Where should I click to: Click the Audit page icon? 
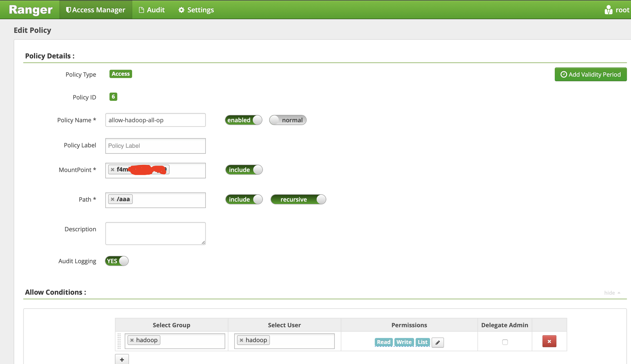point(141,10)
